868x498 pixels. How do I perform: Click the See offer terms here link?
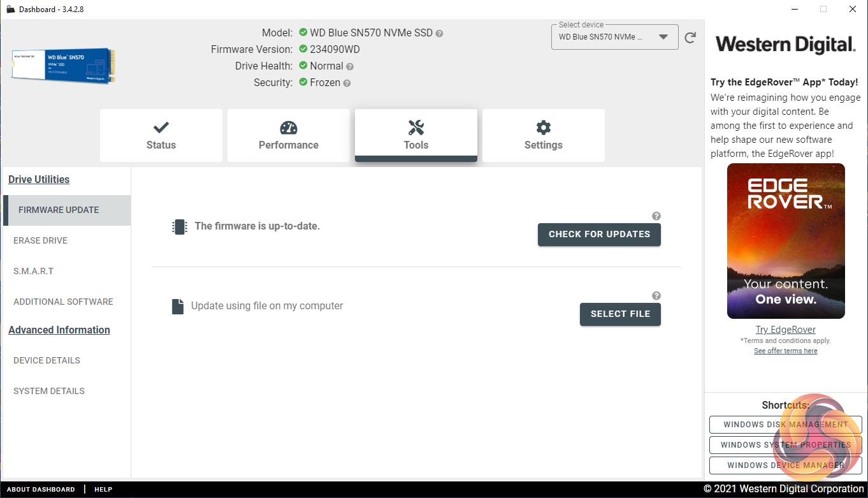(x=786, y=351)
